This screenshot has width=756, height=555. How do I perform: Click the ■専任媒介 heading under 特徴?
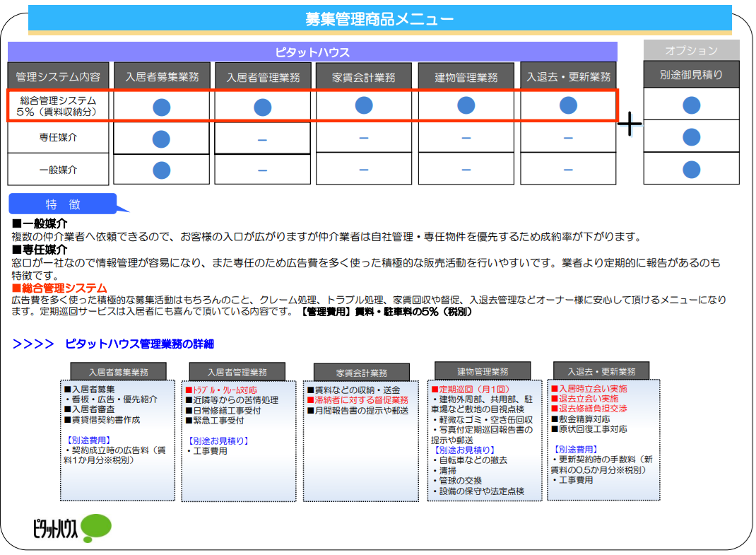click(40, 250)
